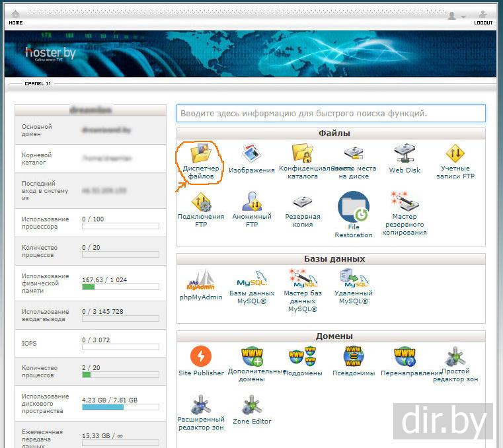Viewport: 503px width, 448px height.
Task: Click the blurred account name stats header
Action: (91, 110)
